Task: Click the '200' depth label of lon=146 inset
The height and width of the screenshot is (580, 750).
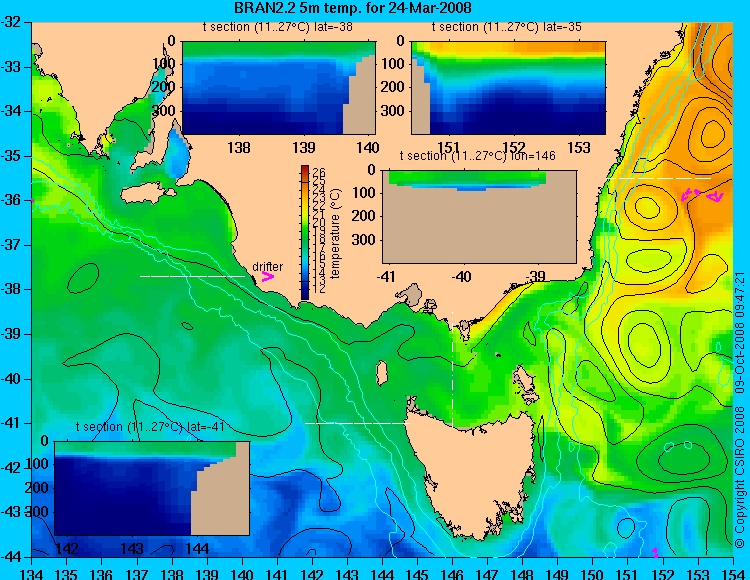Action: tap(364, 216)
